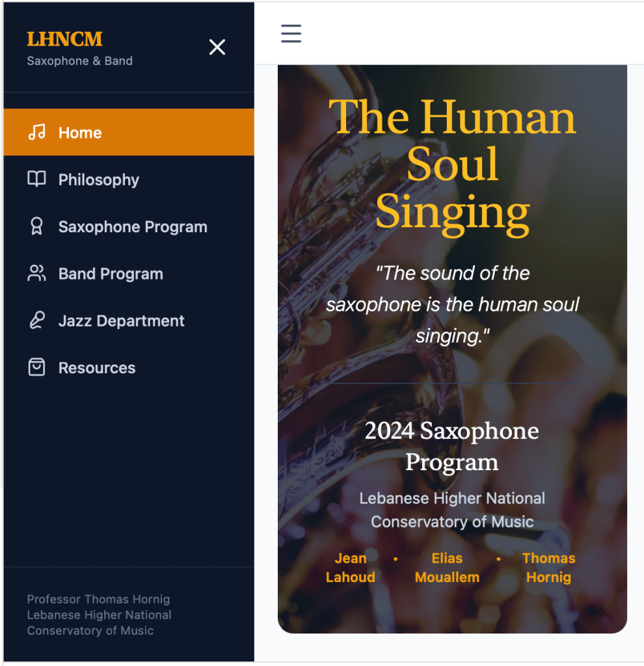Click the name Jean Lahoud
The image size is (644, 666).
[351, 567]
